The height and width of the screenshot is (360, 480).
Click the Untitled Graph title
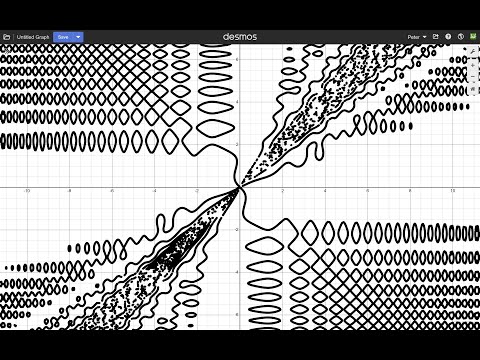(x=33, y=37)
